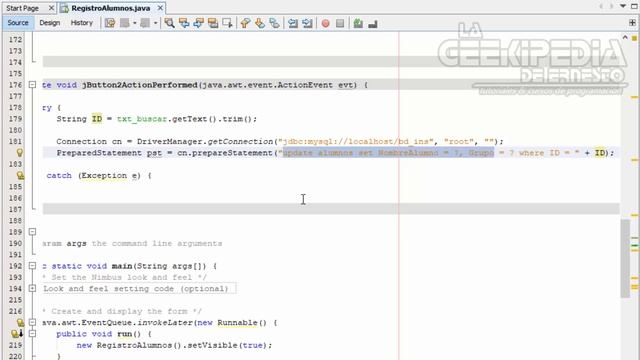Click 'main' method name on line 192
The height and width of the screenshot is (360, 640).
click(122, 266)
